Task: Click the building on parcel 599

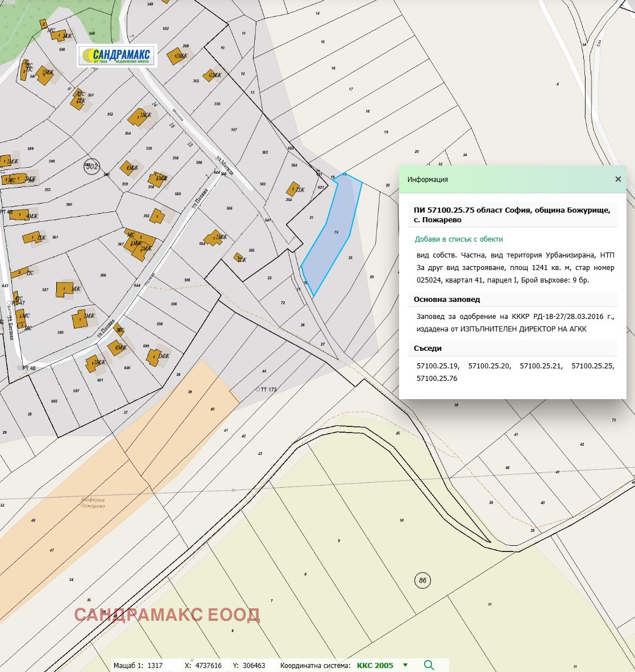Action: 153,357
